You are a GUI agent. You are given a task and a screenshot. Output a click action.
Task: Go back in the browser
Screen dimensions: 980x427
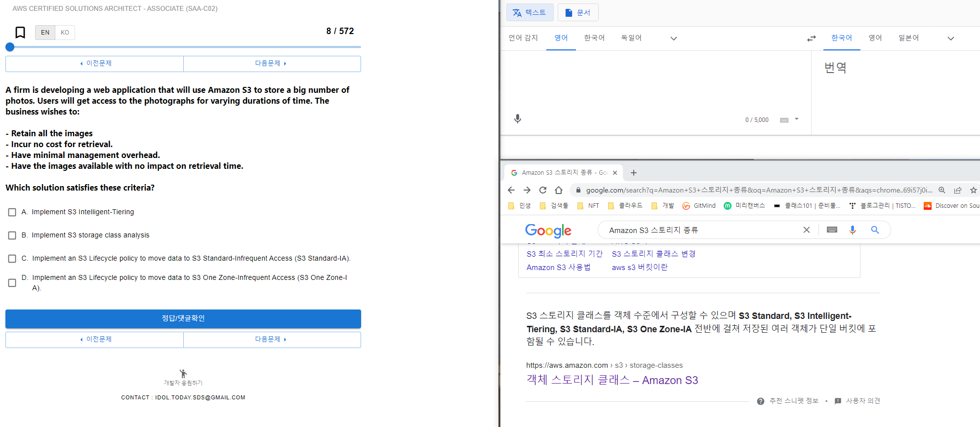pos(511,190)
